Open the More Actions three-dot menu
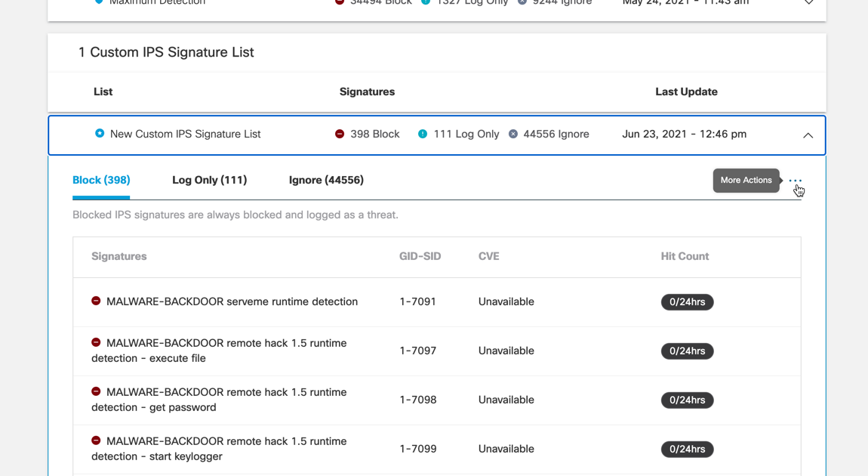This screenshot has width=868, height=476. pos(795,181)
